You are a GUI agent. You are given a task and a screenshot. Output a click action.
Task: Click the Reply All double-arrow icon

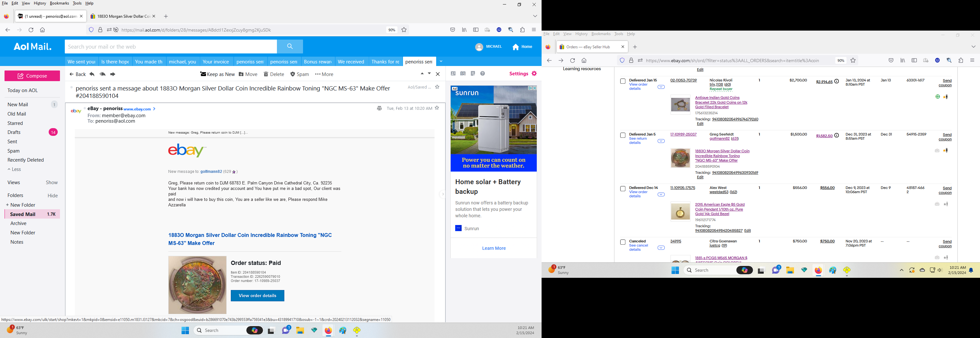(x=102, y=74)
